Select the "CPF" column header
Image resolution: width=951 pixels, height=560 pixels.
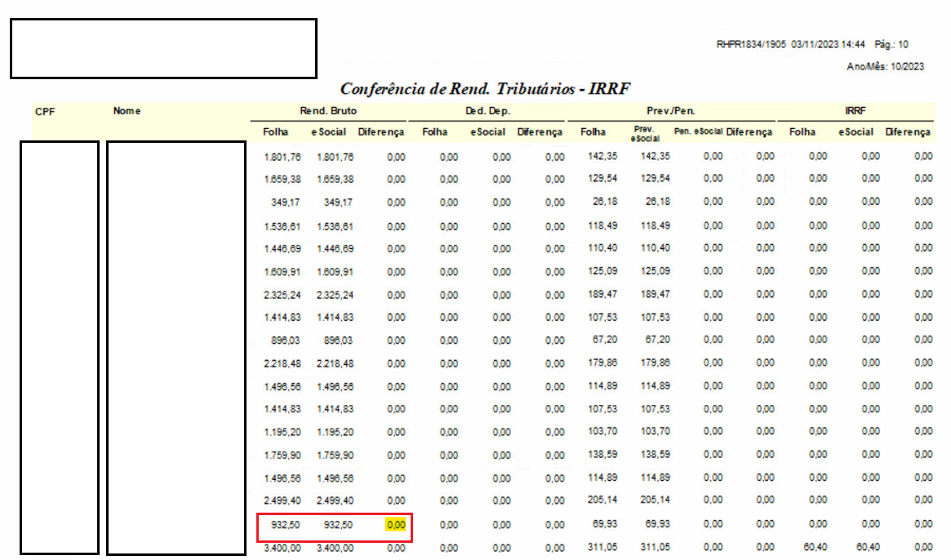coord(45,111)
